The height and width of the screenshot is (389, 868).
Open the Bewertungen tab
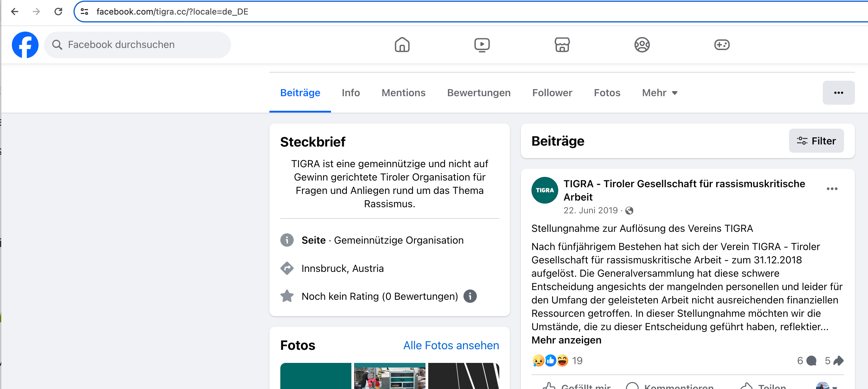[478, 93]
